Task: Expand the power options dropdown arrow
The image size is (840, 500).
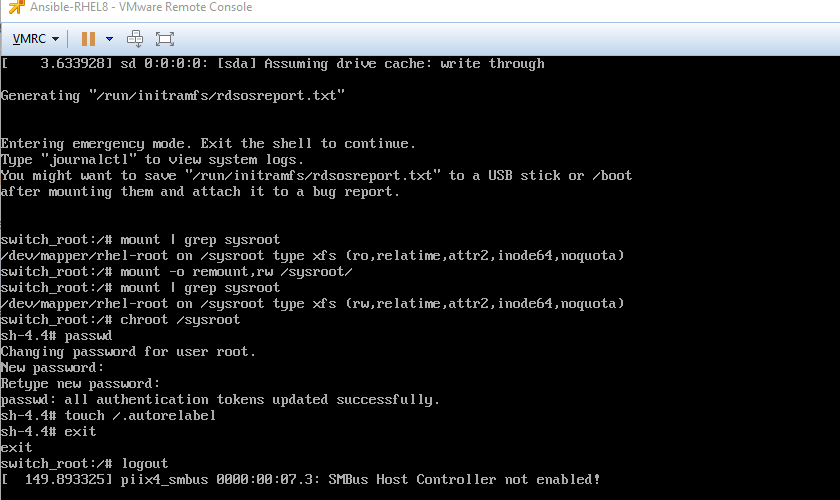Action: (109, 39)
